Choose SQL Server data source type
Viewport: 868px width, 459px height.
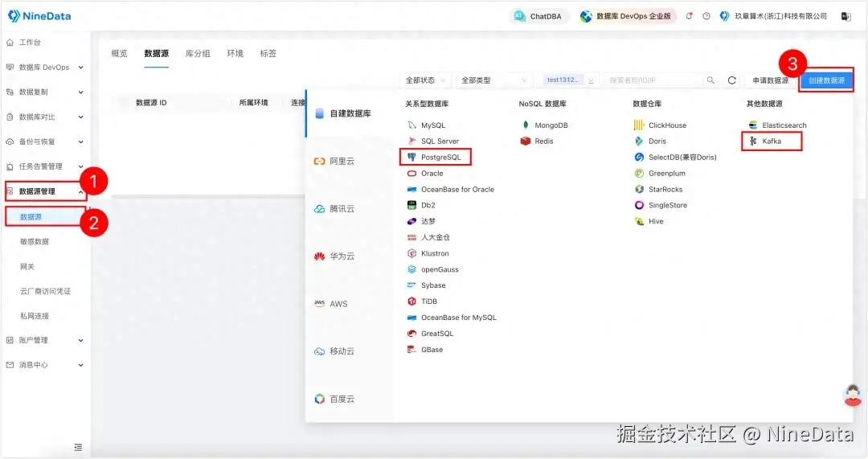pyautogui.click(x=433, y=141)
